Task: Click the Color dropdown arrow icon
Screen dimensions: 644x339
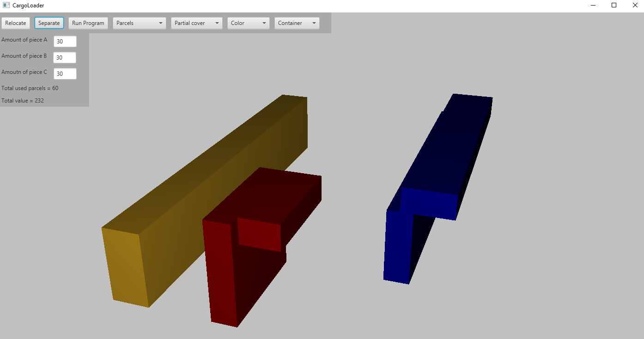Action: coord(264,23)
